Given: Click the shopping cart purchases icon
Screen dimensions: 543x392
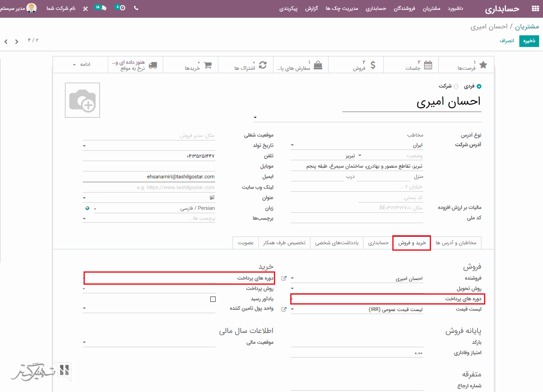Looking at the screenshot, I should click(208, 65).
